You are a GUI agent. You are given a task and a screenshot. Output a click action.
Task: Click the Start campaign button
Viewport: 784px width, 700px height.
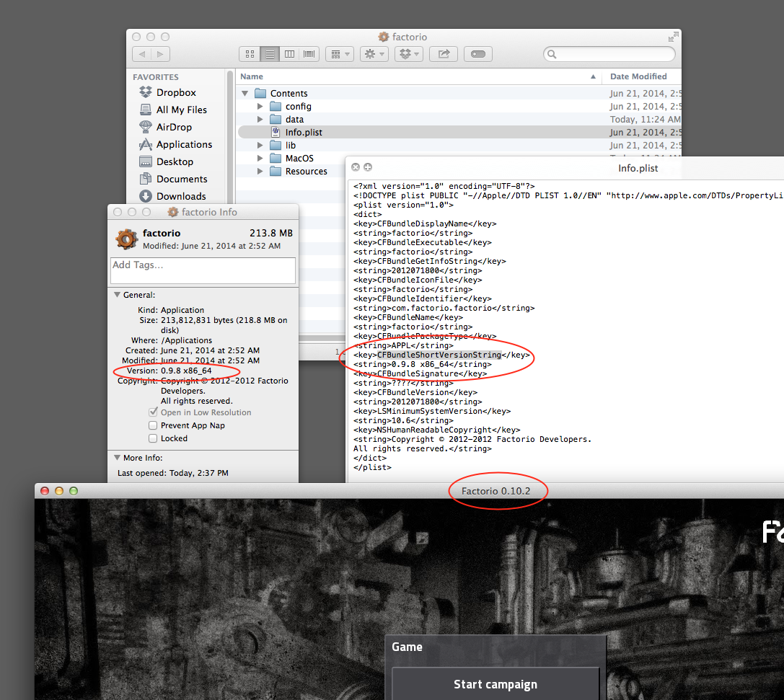click(495, 684)
